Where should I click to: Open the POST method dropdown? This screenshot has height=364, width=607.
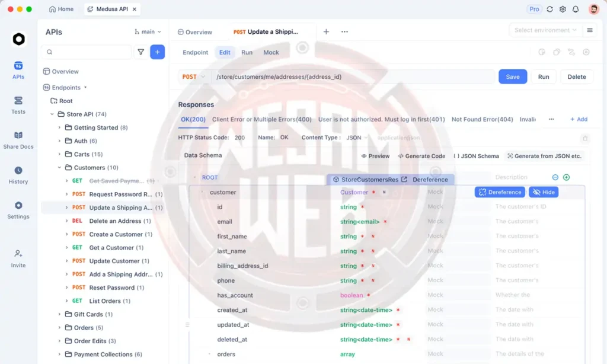(194, 76)
